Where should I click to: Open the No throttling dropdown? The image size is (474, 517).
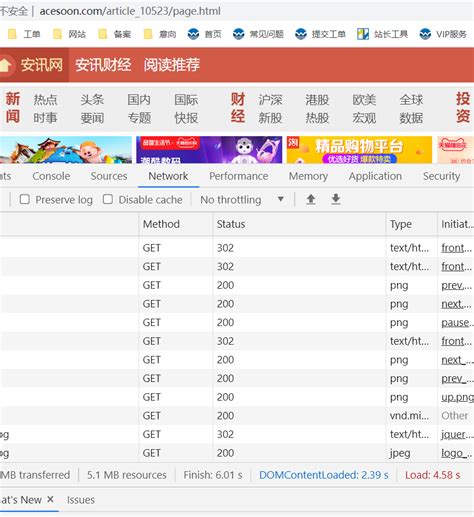(x=242, y=200)
